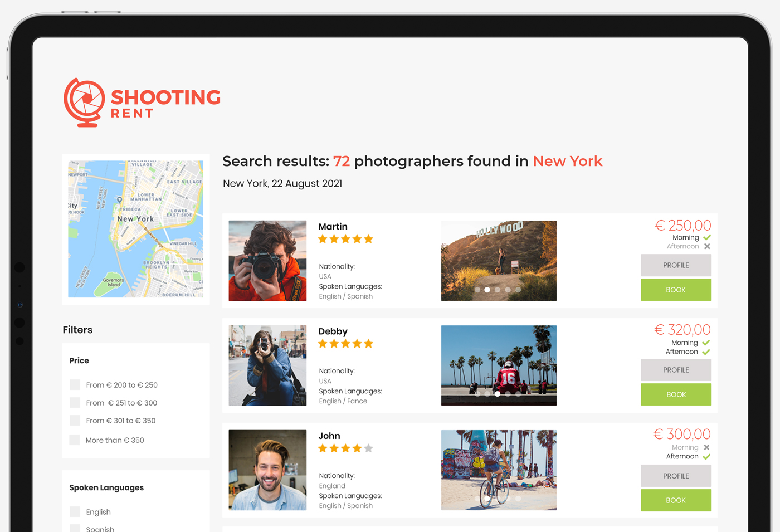The height and width of the screenshot is (532, 780).
Task: Open Debby's profile photo
Action: click(267, 365)
